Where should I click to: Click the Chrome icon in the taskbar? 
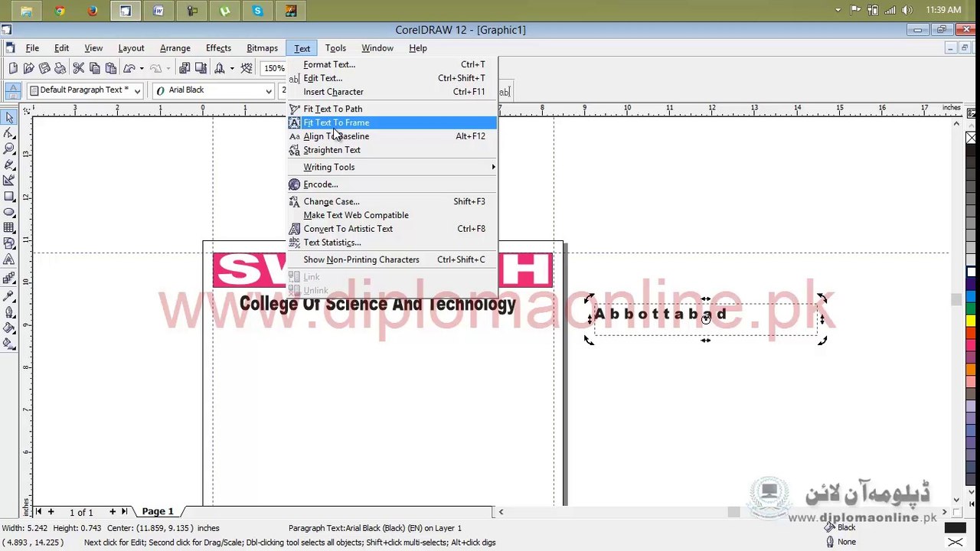pyautogui.click(x=60, y=11)
